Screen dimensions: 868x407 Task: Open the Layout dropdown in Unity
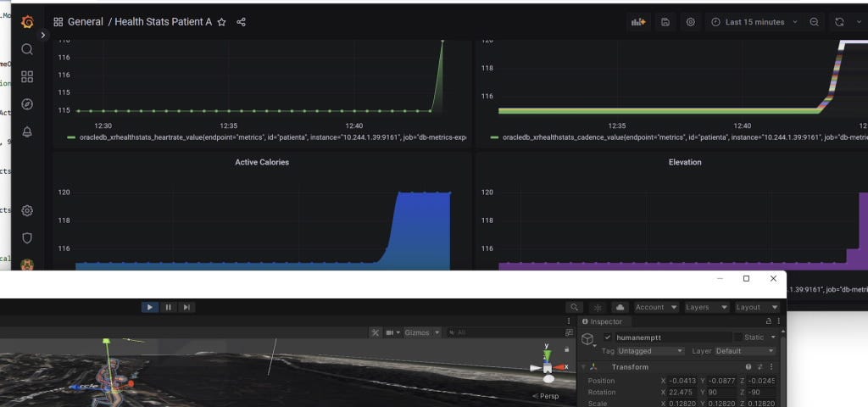point(756,307)
